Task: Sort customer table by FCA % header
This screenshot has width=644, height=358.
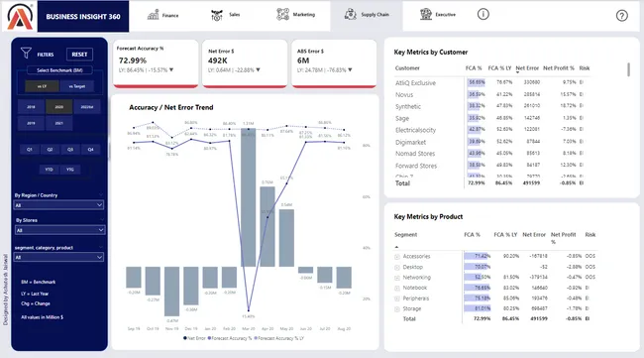Action: pyautogui.click(x=474, y=67)
